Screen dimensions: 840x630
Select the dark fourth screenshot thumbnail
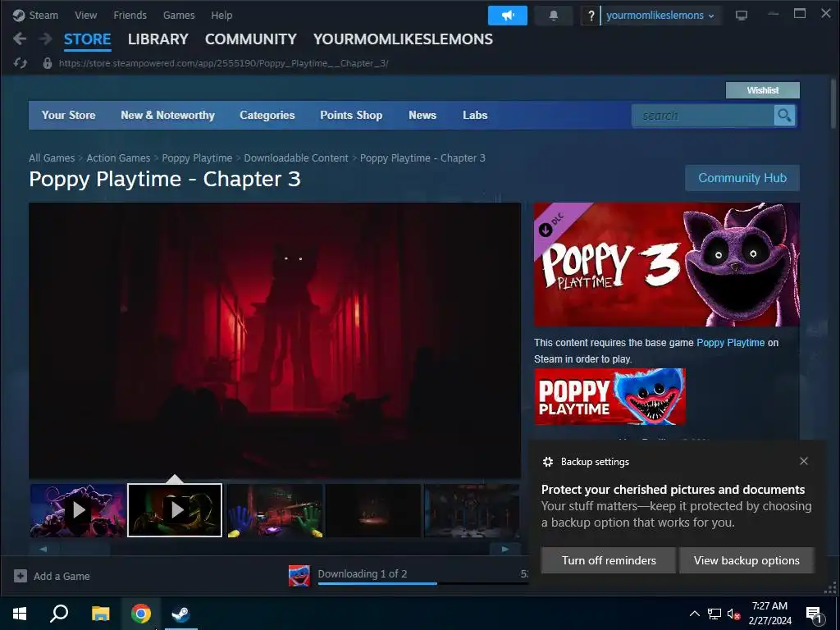click(x=373, y=510)
